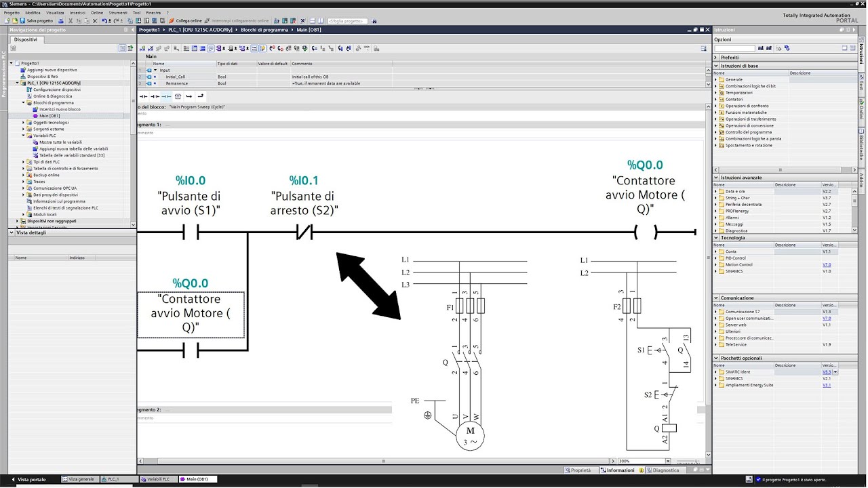The image size is (868, 488).
Task: Expand the Traces node
Action: click(x=23, y=182)
